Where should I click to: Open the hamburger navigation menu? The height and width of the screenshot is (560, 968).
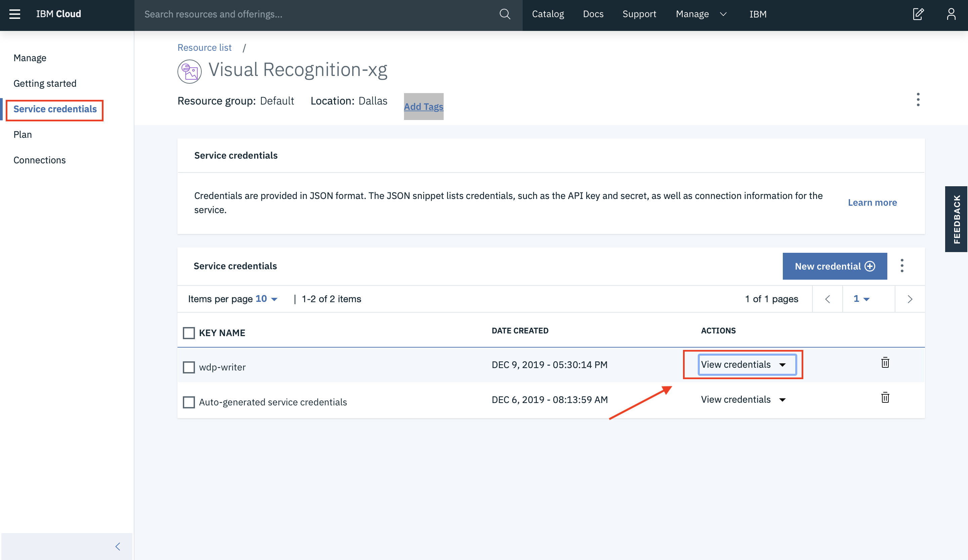(14, 14)
